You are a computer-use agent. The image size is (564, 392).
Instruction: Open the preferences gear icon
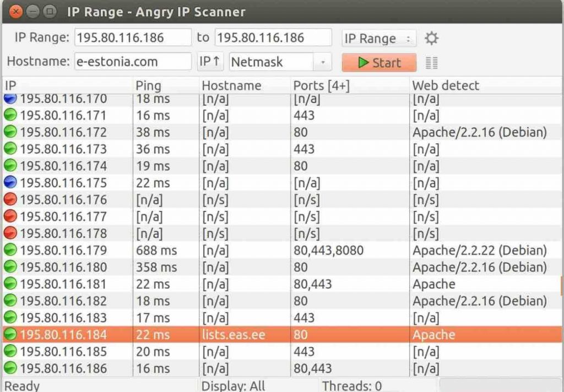432,38
